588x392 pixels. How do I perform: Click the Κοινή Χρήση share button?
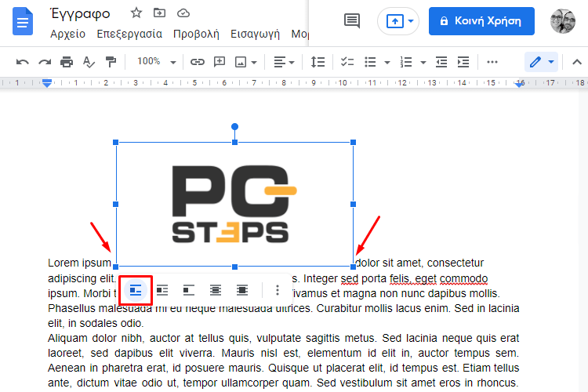point(481,21)
